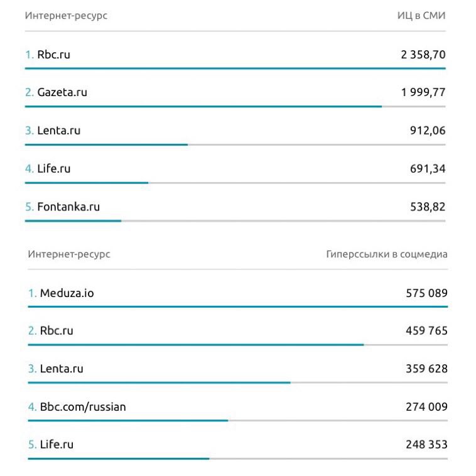476x476 pixels.
Task: Click Lenta.ru with the 912,06 score
Action: click(x=58, y=131)
